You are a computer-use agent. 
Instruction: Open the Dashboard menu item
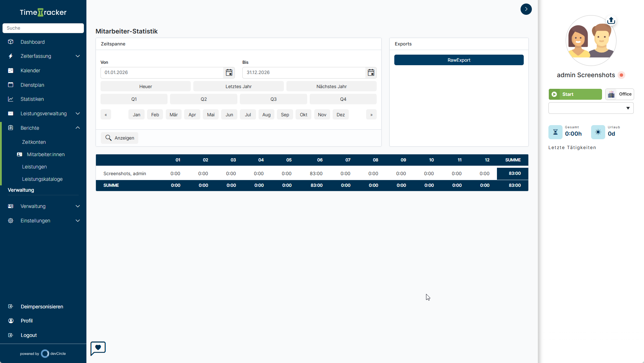[32, 42]
